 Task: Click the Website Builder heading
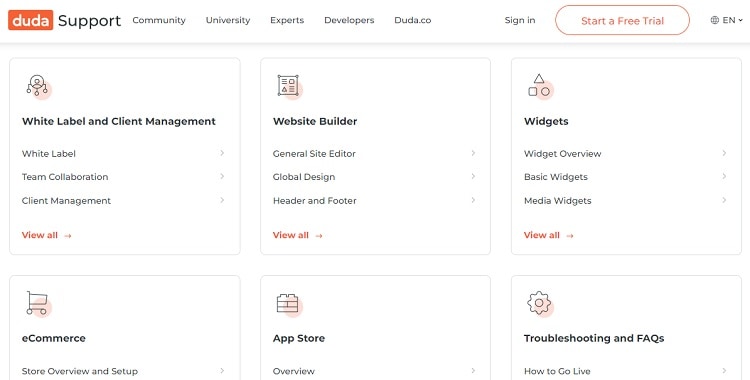point(315,122)
